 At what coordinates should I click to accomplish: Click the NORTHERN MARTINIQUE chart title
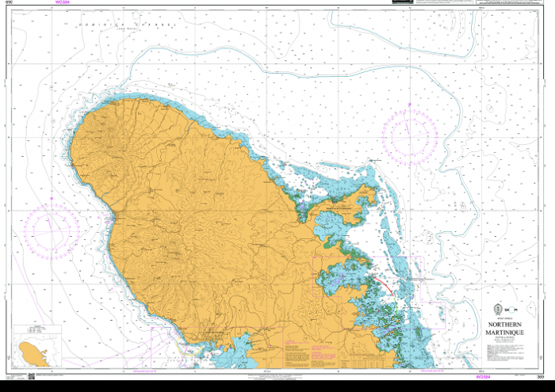pyautogui.click(x=503, y=329)
